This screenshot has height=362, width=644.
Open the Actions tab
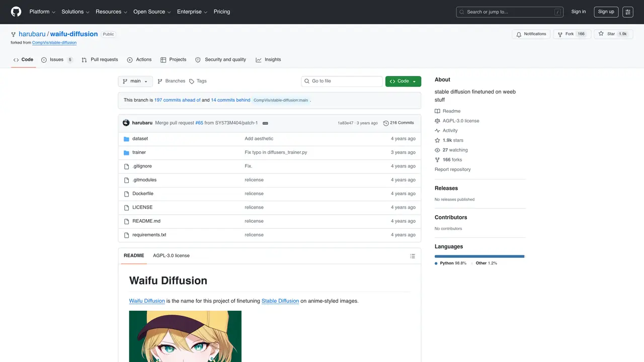pyautogui.click(x=139, y=60)
